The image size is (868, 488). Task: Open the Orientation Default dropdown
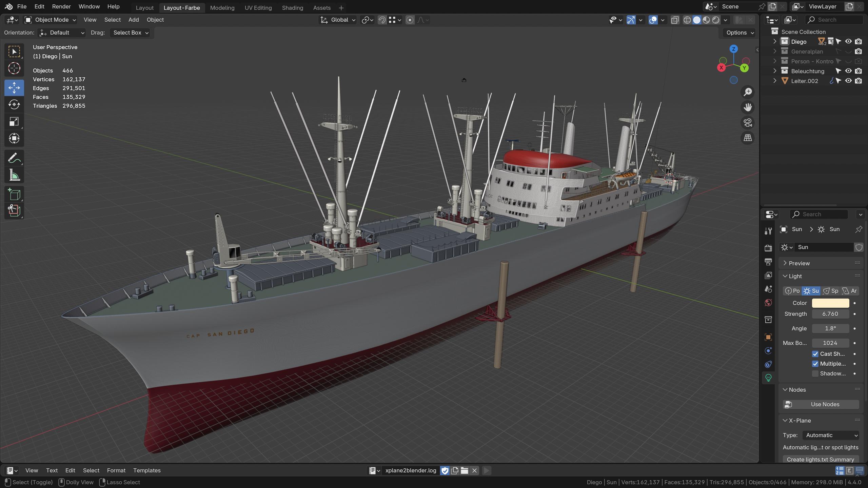[x=62, y=33]
